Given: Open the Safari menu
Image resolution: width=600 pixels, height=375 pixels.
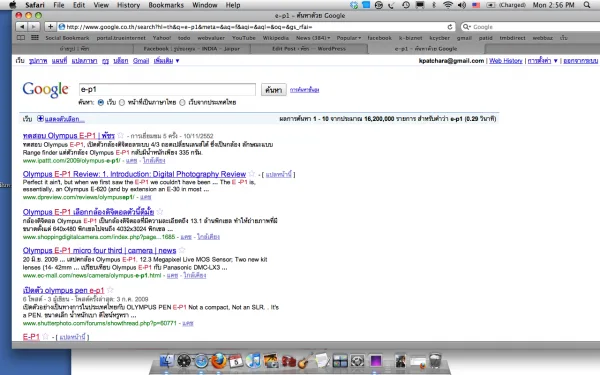Looking at the screenshot, I should pos(35,5).
